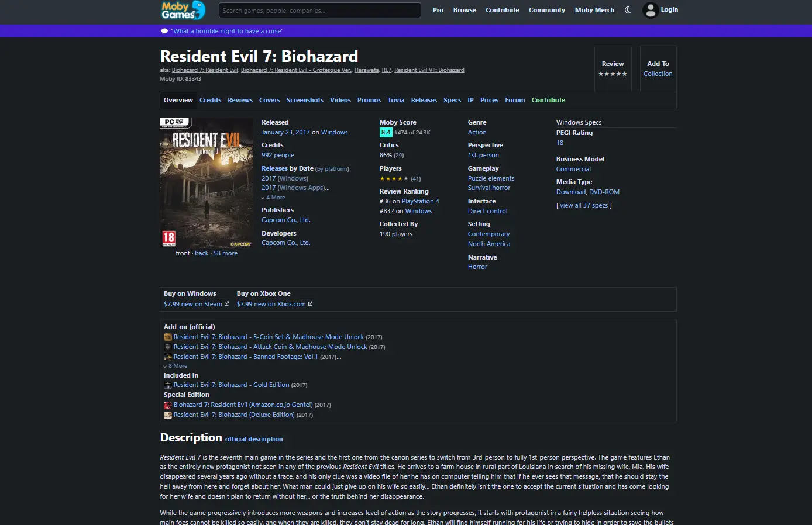Open the Screenshots tab
The image size is (812, 525).
point(305,100)
